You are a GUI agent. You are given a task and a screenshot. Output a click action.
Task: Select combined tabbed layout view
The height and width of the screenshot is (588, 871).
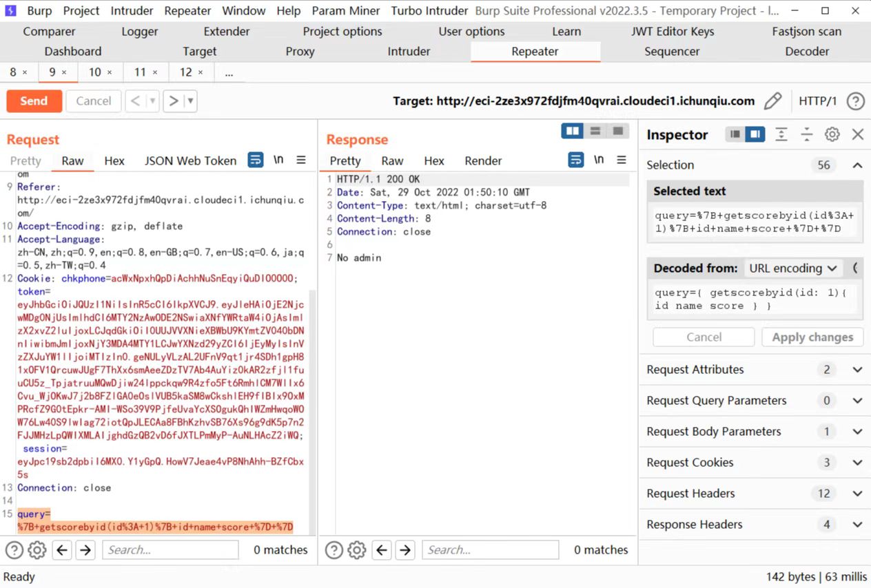(x=618, y=131)
